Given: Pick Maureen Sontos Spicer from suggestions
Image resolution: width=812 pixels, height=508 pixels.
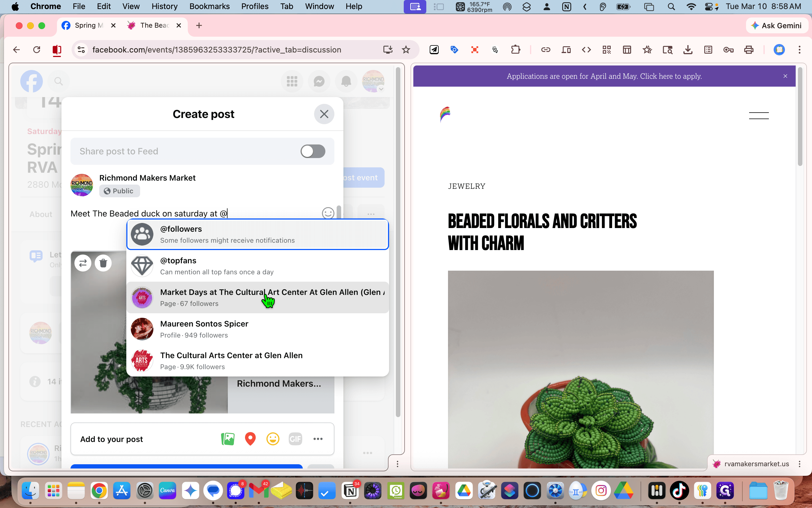Looking at the screenshot, I should click(x=258, y=329).
